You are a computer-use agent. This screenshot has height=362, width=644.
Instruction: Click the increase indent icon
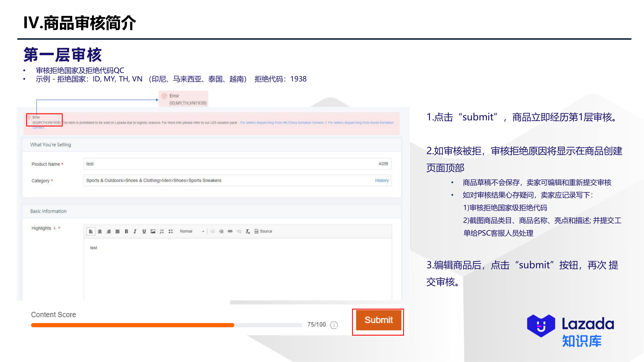(221, 231)
